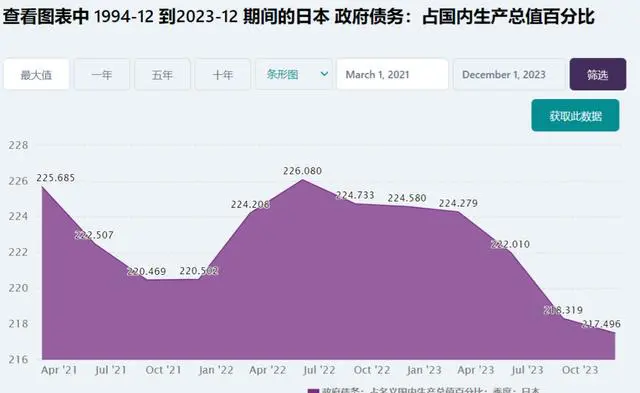Choose the 一年 range button
The image size is (640, 393).
click(x=102, y=74)
